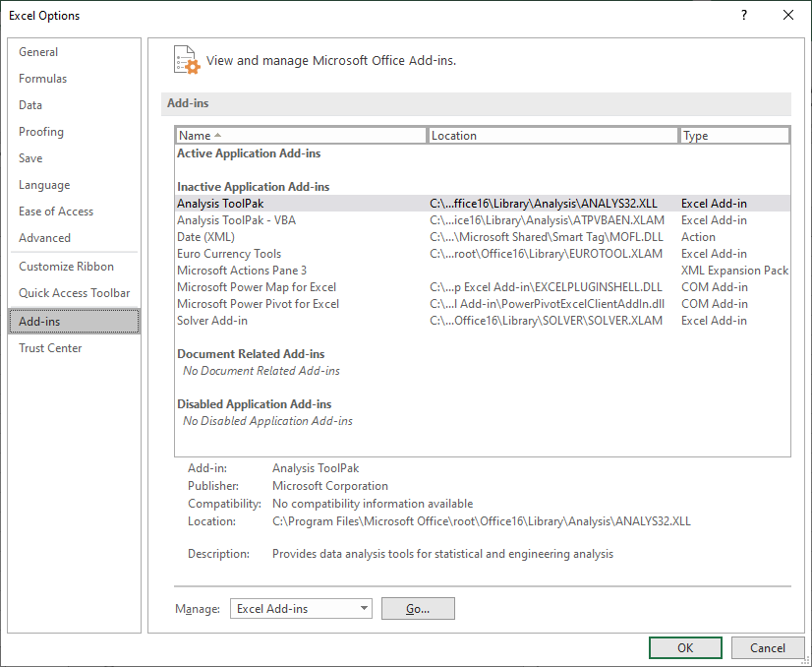The width and height of the screenshot is (812, 667).
Task: Click the XML Expansion Pack type cell
Action: point(734,270)
